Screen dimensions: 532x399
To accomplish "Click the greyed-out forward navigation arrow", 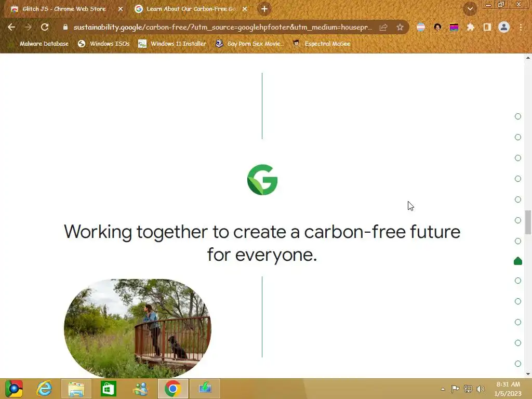I will [x=28, y=27].
